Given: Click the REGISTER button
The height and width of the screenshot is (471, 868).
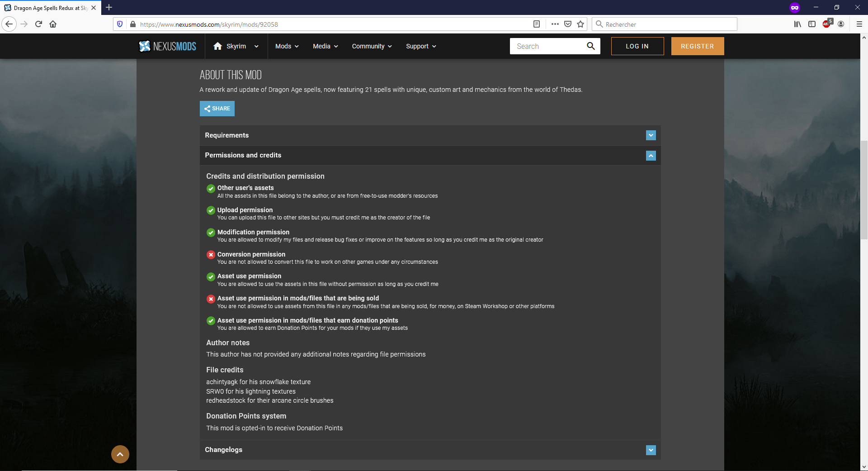Looking at the screenshot, I should pos(697,46).
